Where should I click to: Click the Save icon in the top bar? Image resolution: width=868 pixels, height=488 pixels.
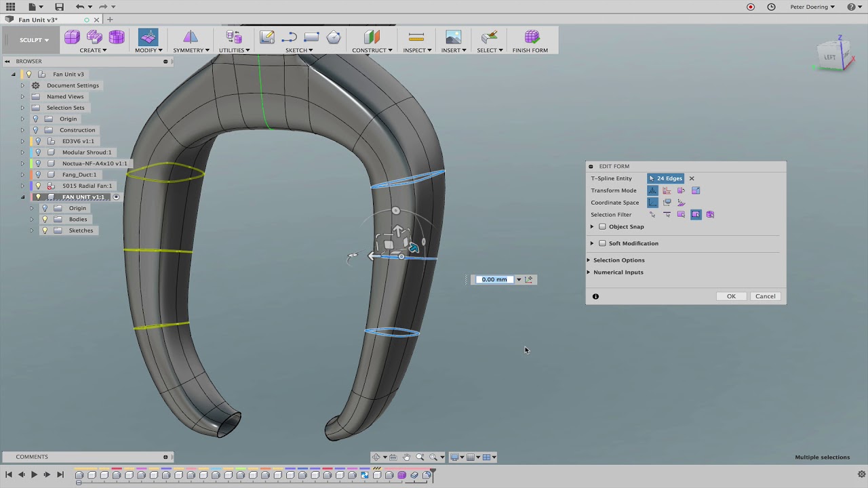tap(59, 7)
